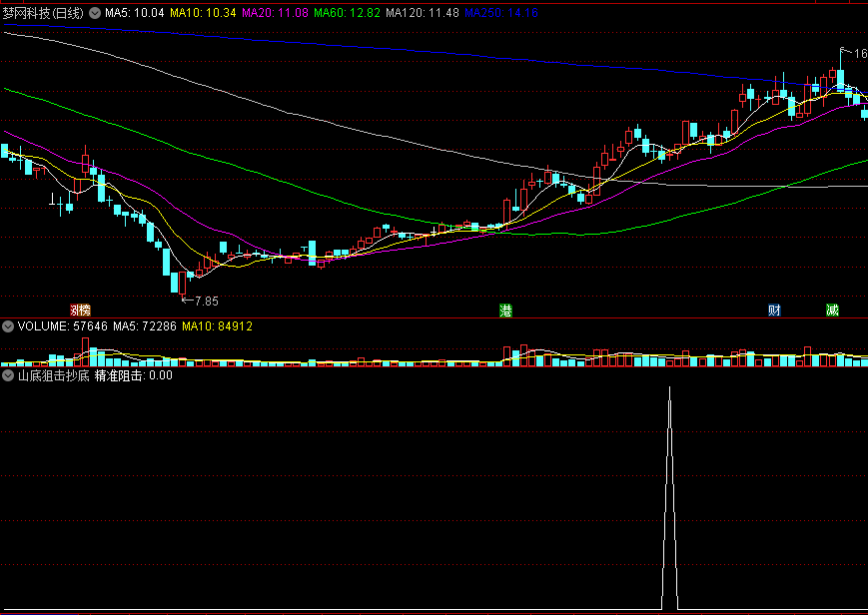Click the blue MA250: 14.16 label
868x615 pixels.
point(501,13)
